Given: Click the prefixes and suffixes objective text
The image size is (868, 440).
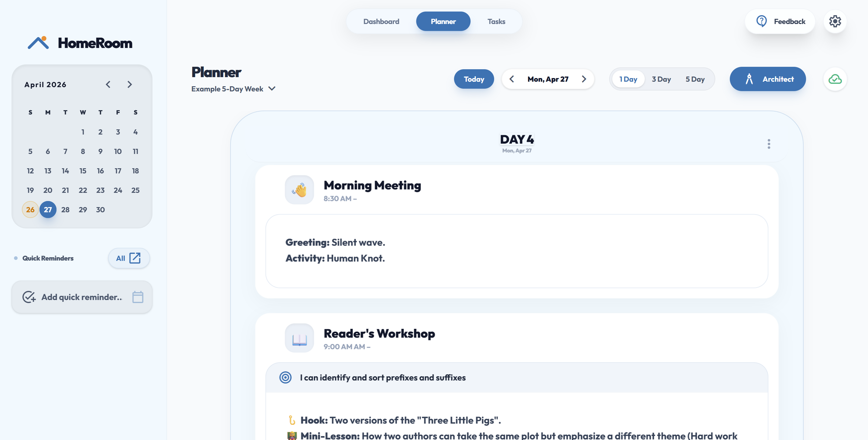Looking at the screenshot, I should coord(382,377).
